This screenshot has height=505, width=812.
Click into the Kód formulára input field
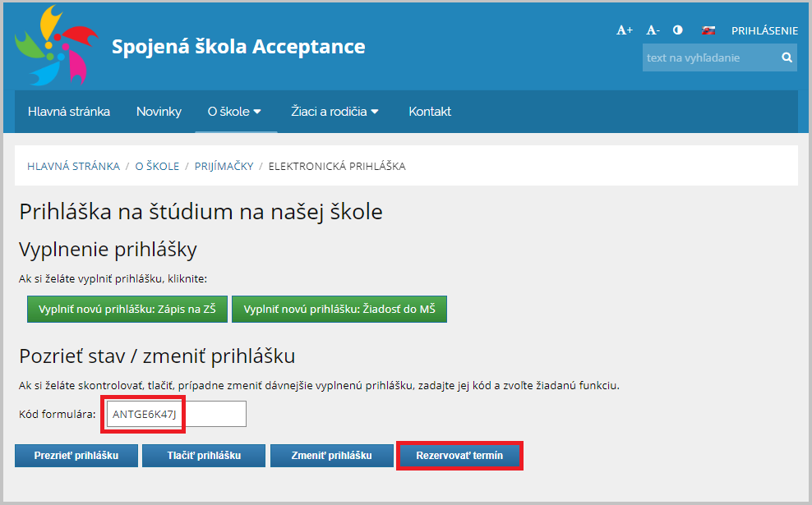[x=176, y=414]
